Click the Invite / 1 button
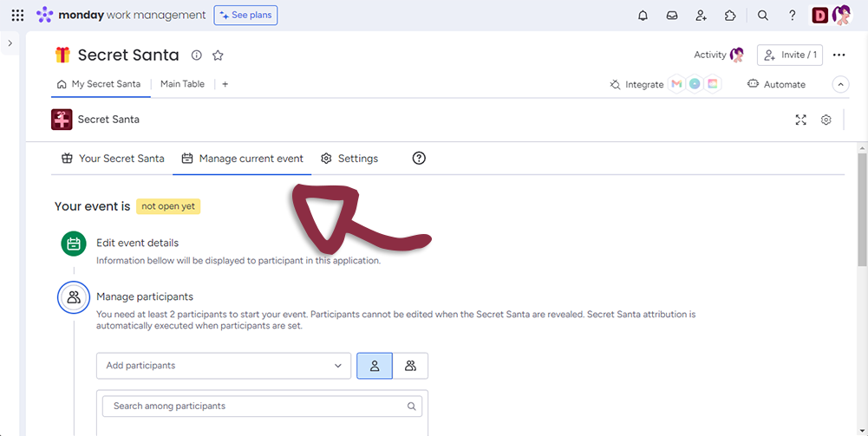 pos(789,55)
